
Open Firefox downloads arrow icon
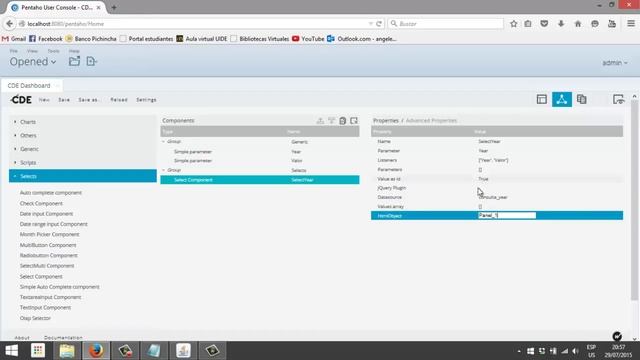pyautogui.click(x=561, y=24)
